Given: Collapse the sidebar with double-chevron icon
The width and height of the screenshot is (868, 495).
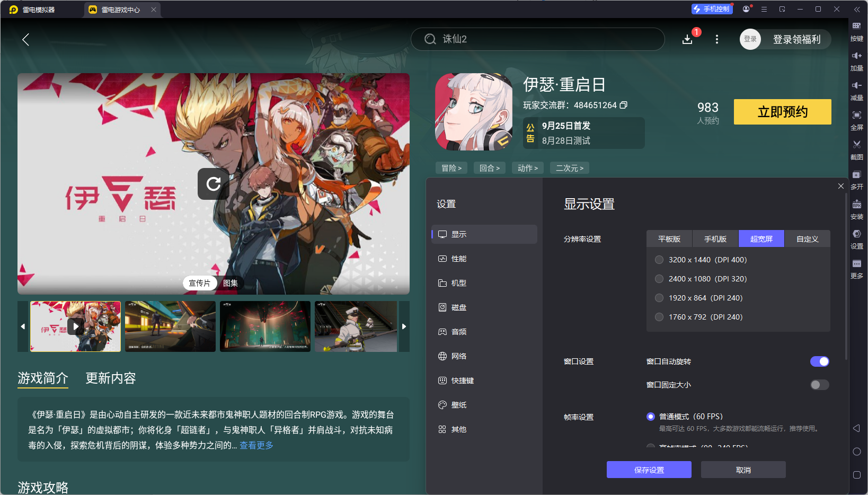Looking at the screenshot, I should pyautogui.click(x=856, y=10).
